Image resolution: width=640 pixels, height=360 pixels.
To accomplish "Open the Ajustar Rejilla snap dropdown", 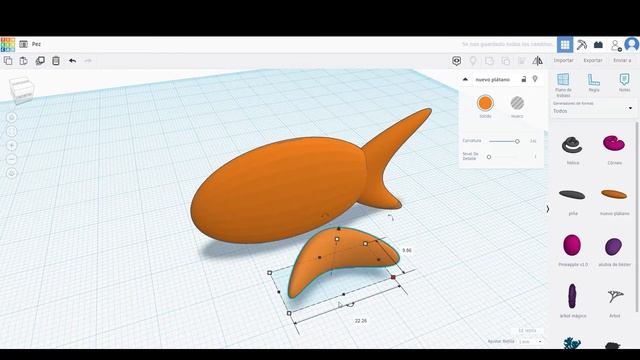I will [x=531, y=341].
